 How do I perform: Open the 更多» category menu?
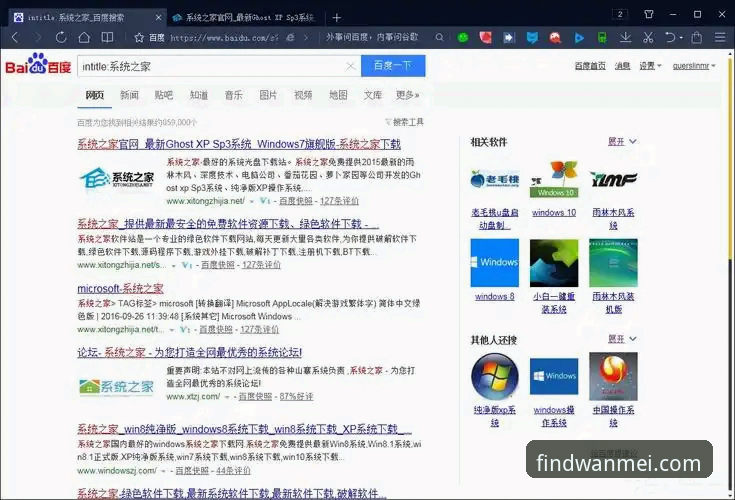pyautogui.click(x=407, y=95)
